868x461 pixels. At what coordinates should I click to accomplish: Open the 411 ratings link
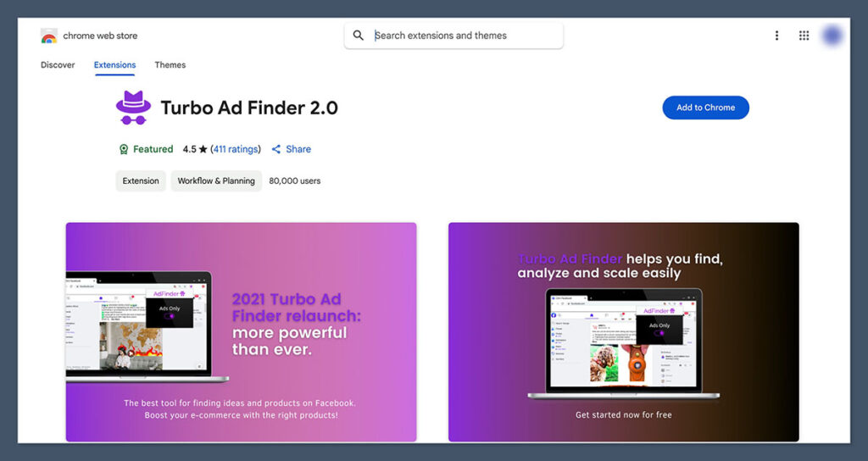pos(236,149)
